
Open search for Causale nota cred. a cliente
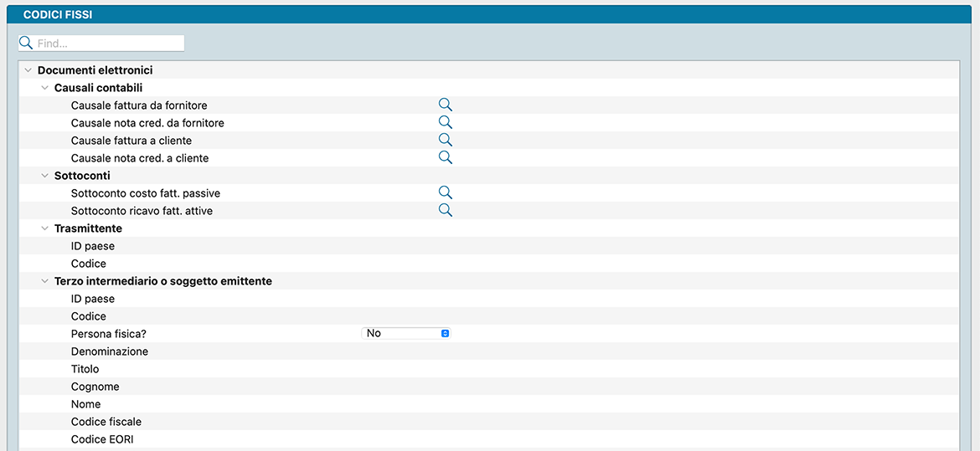[446, 157]
